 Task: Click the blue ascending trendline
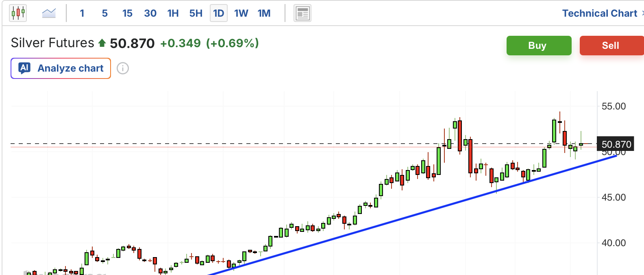click(x=412, y=215)
